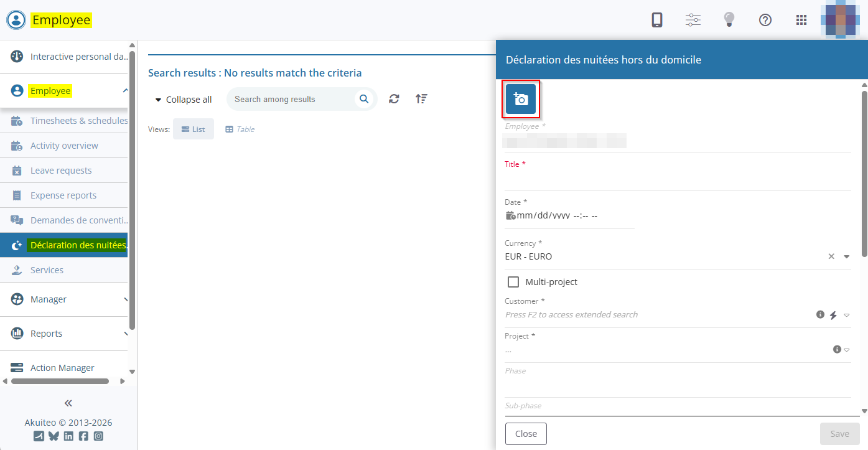Image resolution: width=868 pixels, height=450 pixels.
Task: Open the help question mark icon
Action: (765, 20)
